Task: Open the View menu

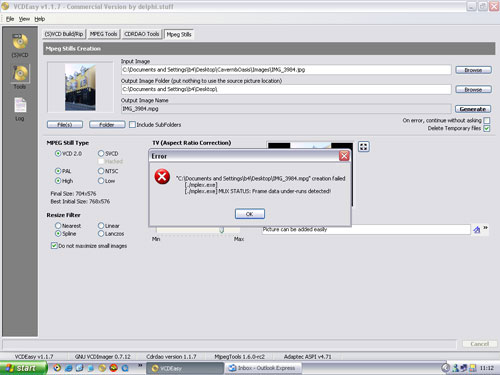Action: (24, 19)
